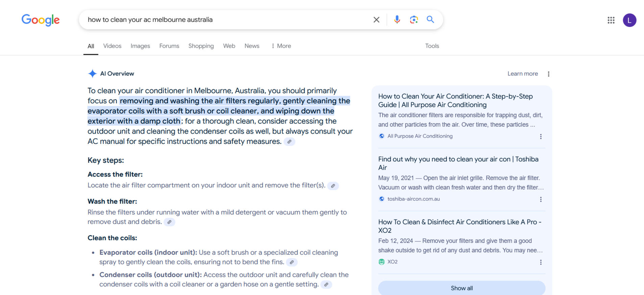
Task: Click the Show all sources button
Action: tap(461, 288)
